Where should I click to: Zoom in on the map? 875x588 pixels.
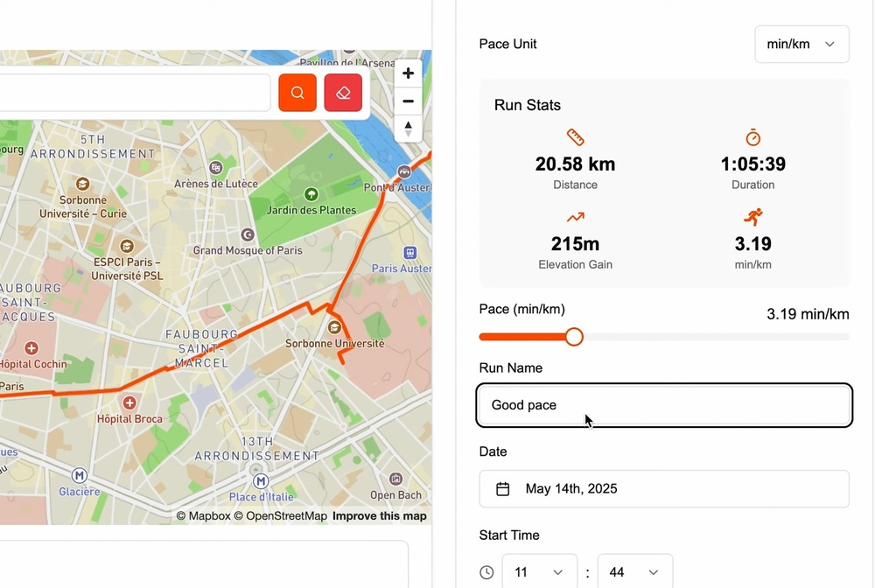pyautogui.click(x=408, y=73)
